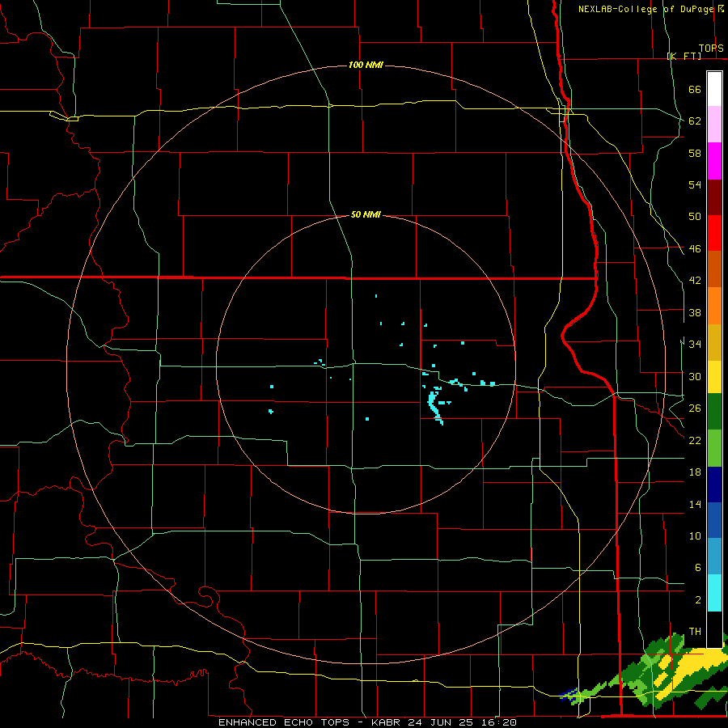Image resolution: width=728 pixels, height=728 pixels.
Task: Click the gold mustard legend swatch
Action: [x=714, y=342]
